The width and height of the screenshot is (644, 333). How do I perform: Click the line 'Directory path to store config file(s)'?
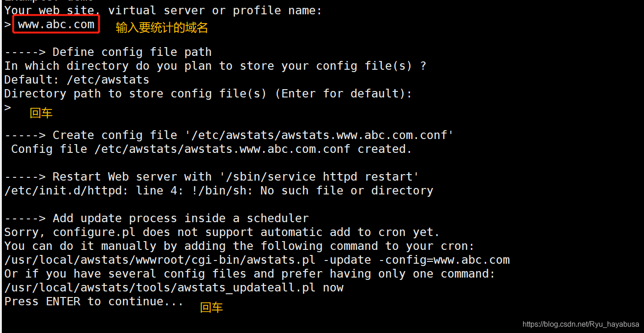click(208, 94)
